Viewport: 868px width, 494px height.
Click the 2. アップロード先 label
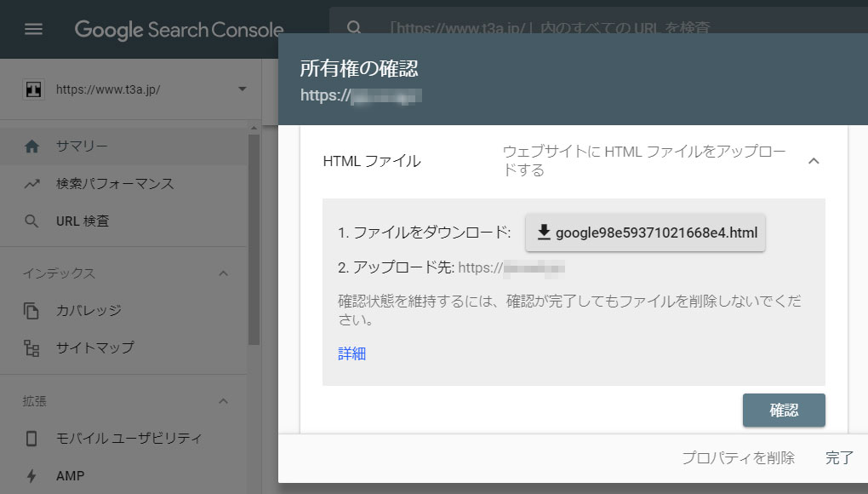pos(396,267)
